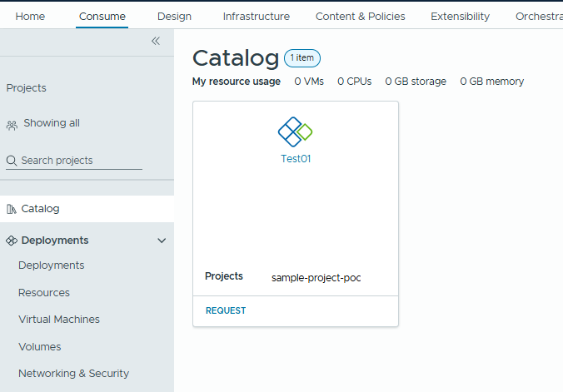Select Resources under Deployments

(x=44, y=293)
